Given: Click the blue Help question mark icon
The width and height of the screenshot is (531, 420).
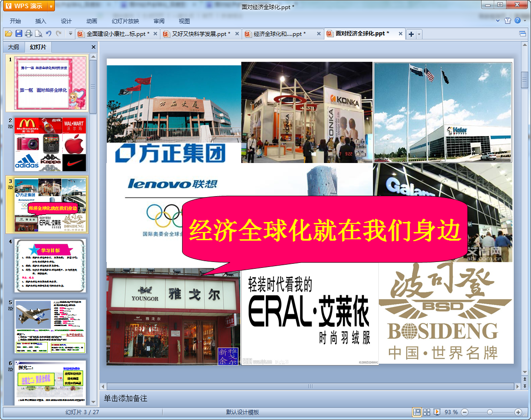Looking at the screenshot, I should pos(517,20).
